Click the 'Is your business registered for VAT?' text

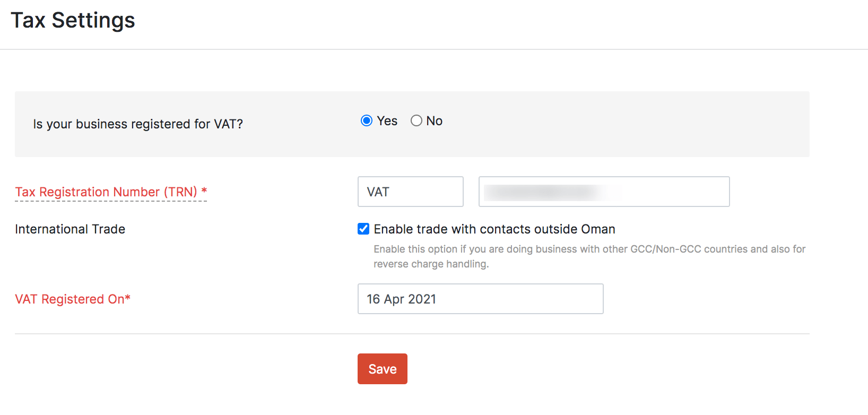(138, 124)
